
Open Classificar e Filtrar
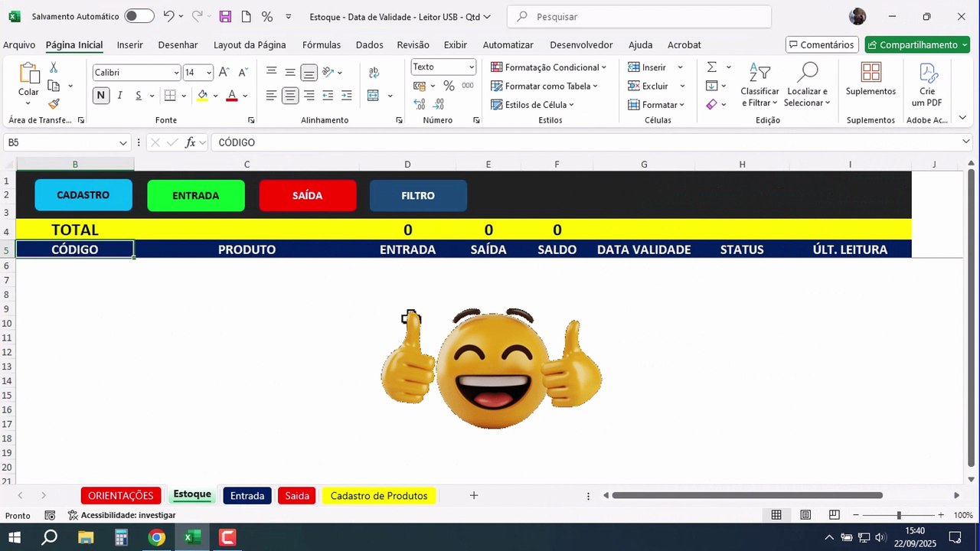[759, 85]
